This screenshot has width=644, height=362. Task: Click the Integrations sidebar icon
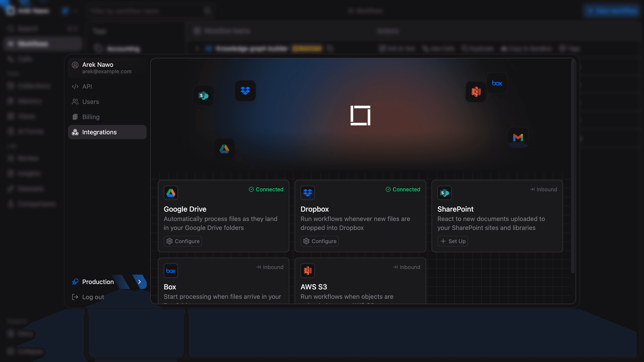(x=75, y=132)
